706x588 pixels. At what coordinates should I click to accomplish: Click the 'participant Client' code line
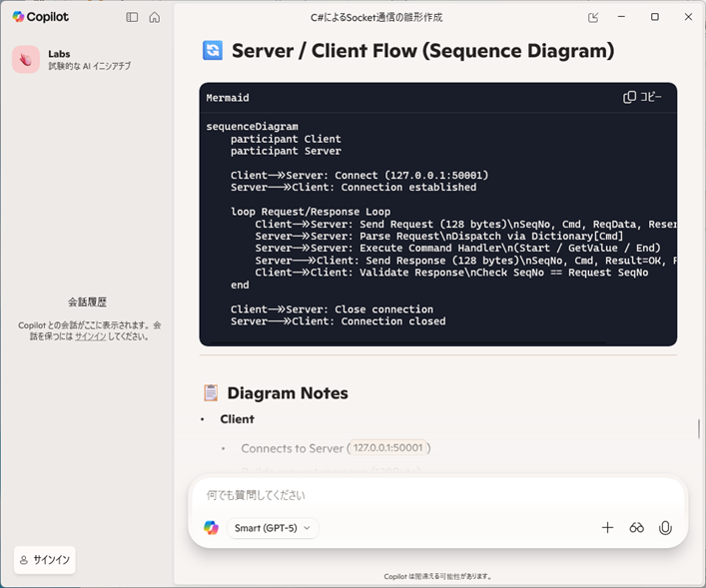click(x=286, y=139)
